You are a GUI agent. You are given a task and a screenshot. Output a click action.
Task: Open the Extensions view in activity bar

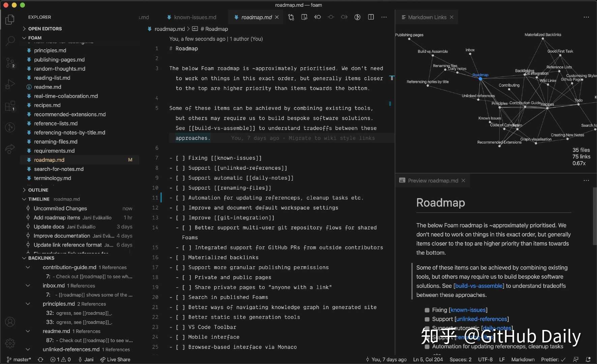tap(10, 106)
